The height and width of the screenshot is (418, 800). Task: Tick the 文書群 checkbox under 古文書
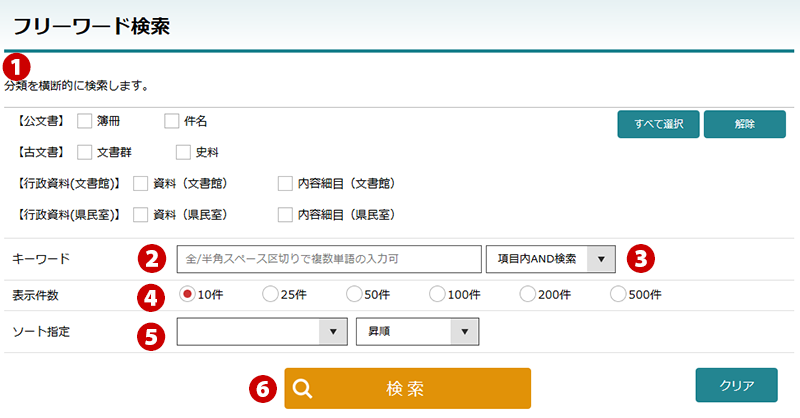(85, 152)
